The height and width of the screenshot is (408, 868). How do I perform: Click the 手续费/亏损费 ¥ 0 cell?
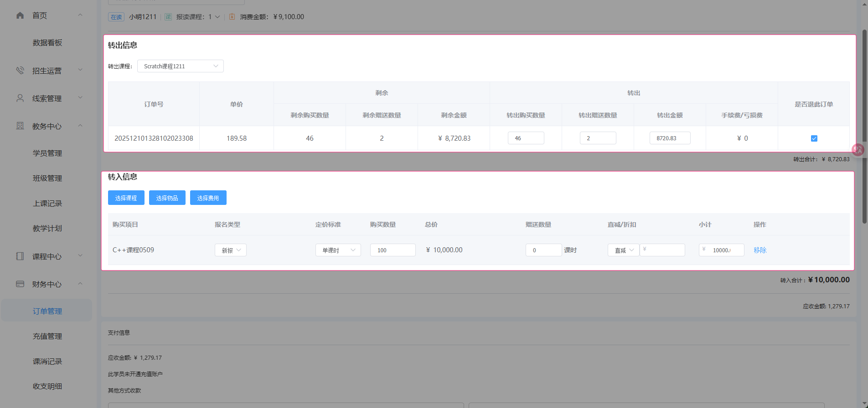point(742,138)
